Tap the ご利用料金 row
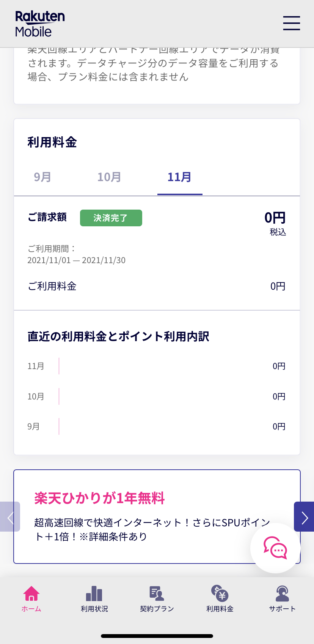This screenshot has height=644, width=314. pos(156,286)
